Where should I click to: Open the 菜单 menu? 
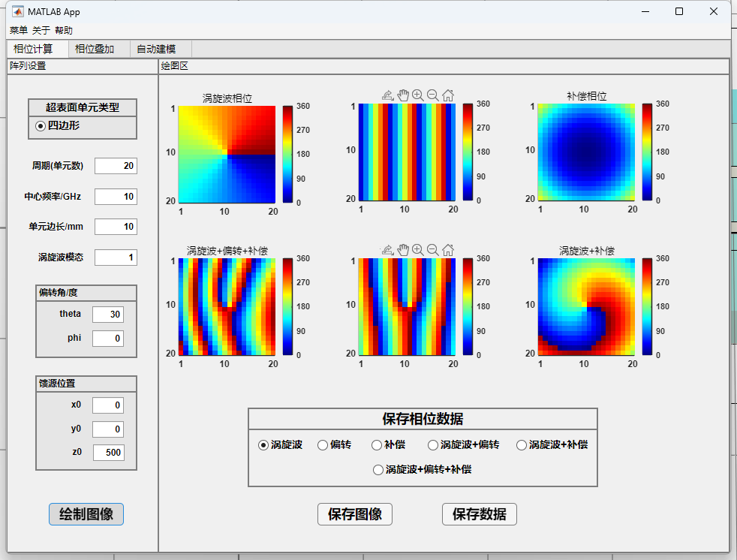(x=19, y=31)
